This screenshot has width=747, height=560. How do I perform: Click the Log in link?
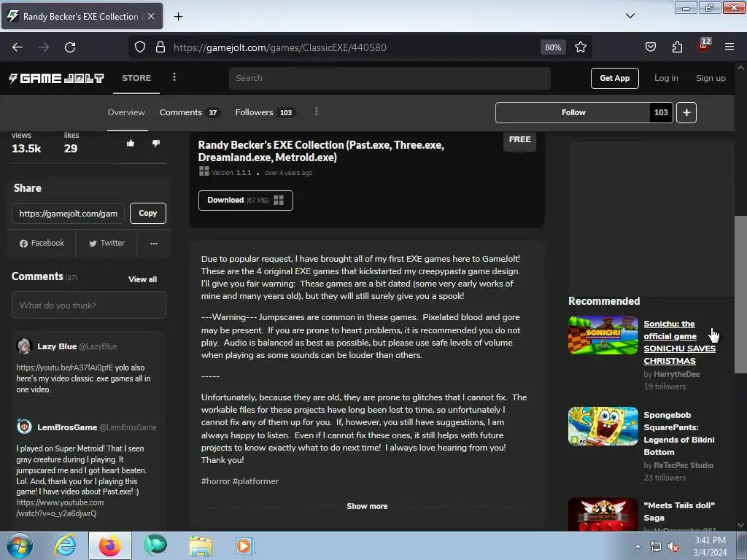click(x=666, y=78)
